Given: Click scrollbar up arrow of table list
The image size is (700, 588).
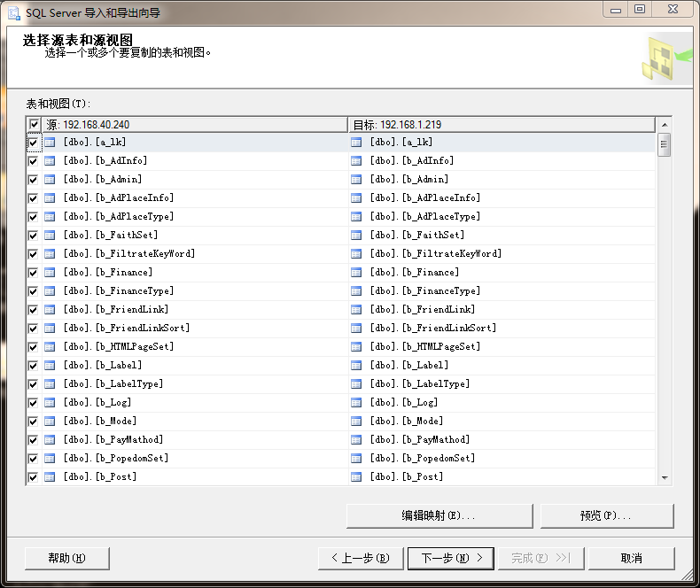Looking at the screenshot, I should click(665, 125).
